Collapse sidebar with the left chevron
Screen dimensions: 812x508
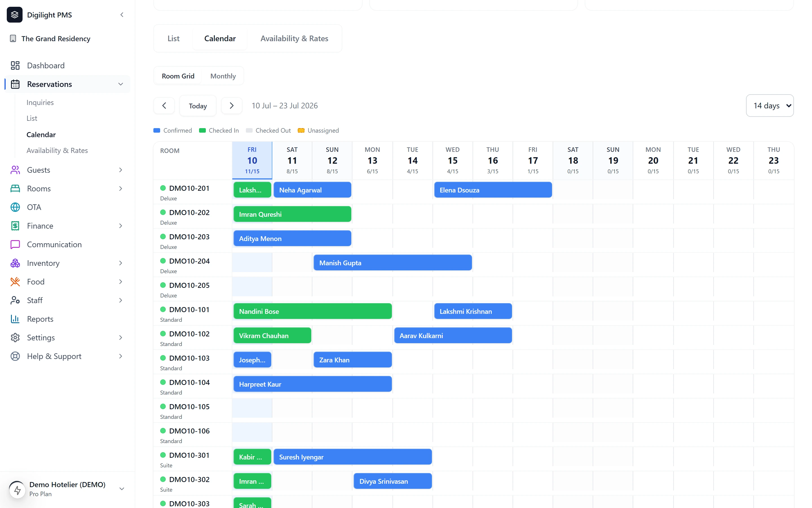(122, 15)
